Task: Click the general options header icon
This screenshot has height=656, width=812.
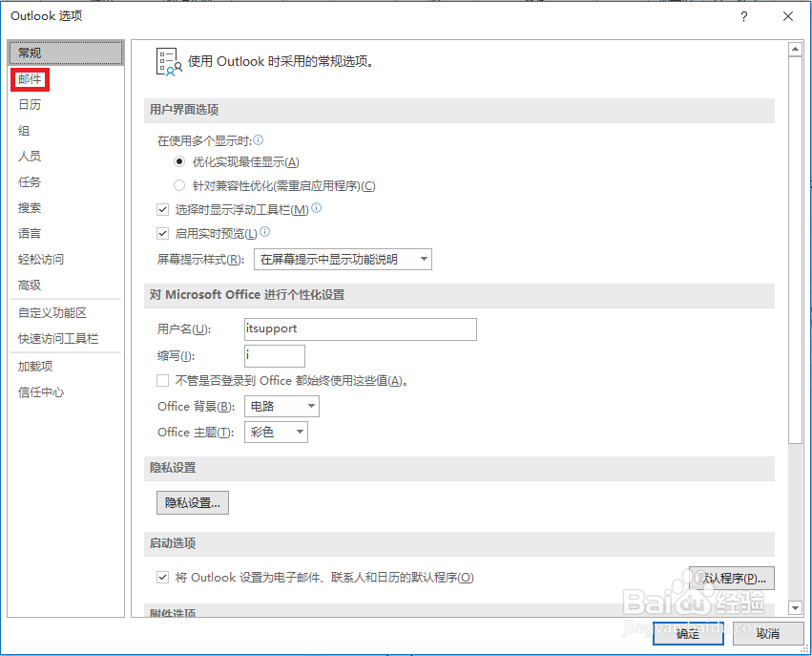Action: pos(169,62)
